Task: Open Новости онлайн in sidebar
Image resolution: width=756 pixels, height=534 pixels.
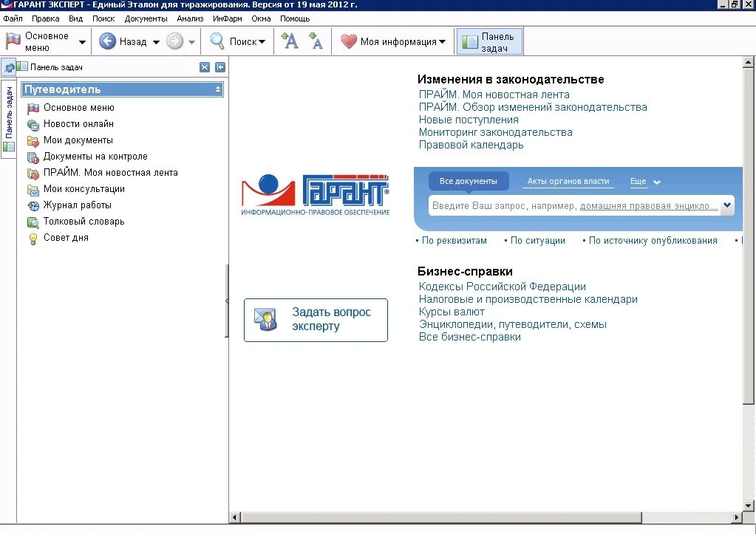Action: 78,124
